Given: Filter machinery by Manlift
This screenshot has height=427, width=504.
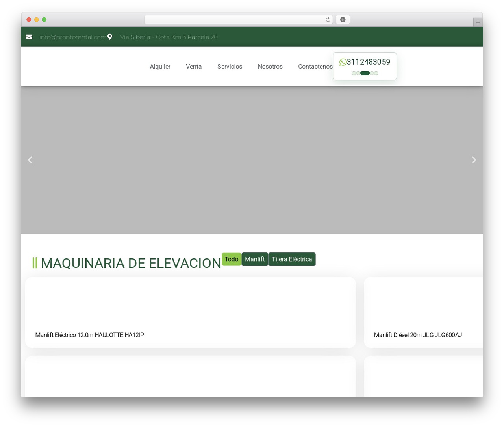Looking at the screenshot, I should [255, 259].
